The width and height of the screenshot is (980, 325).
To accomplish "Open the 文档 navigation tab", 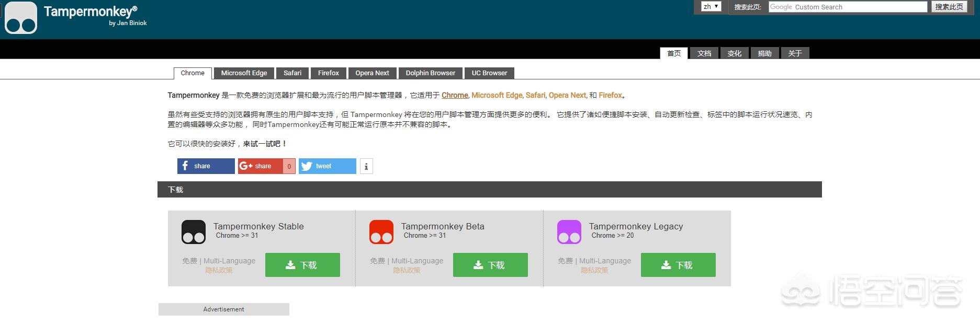I will point(704,53).
